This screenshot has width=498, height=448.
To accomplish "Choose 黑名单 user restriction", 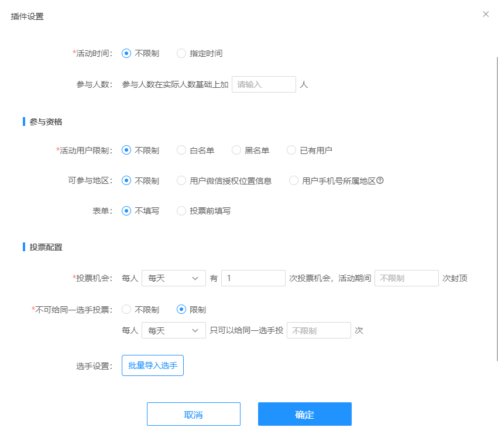I will point(236,151).
